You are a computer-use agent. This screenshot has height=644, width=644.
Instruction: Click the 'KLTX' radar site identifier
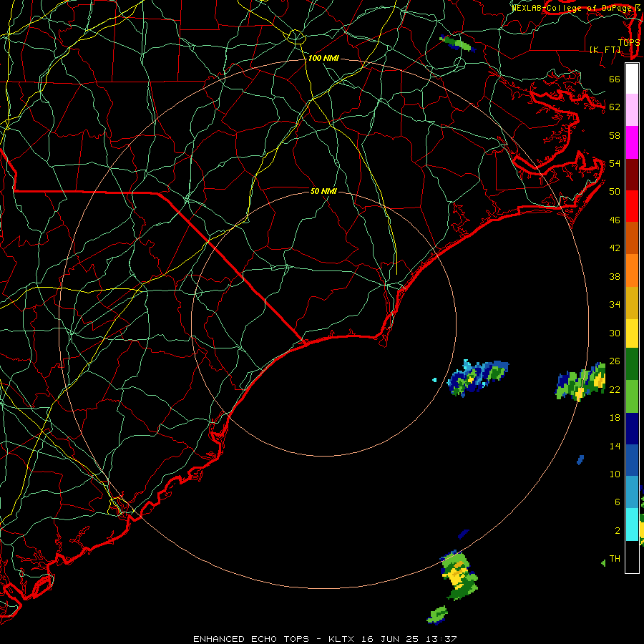tap(343, 639)
